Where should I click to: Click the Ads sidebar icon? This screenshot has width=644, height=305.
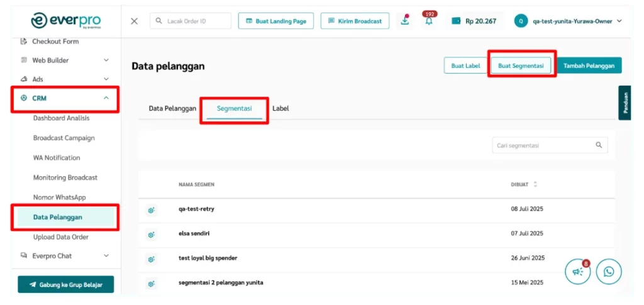(23, 79)
